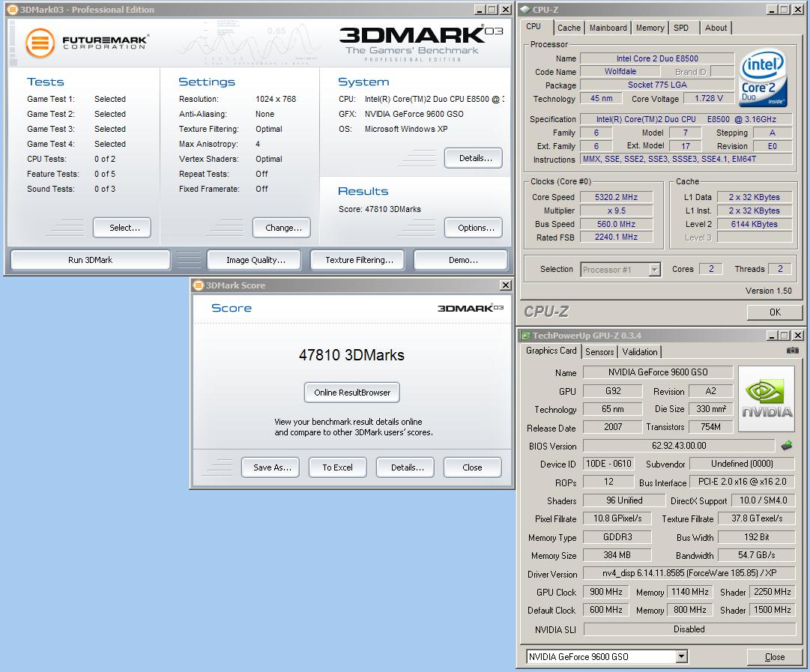Click the GPU-Z Driver Version field
The width and height of the screenshot is (810, 672).
click(689, 573)
